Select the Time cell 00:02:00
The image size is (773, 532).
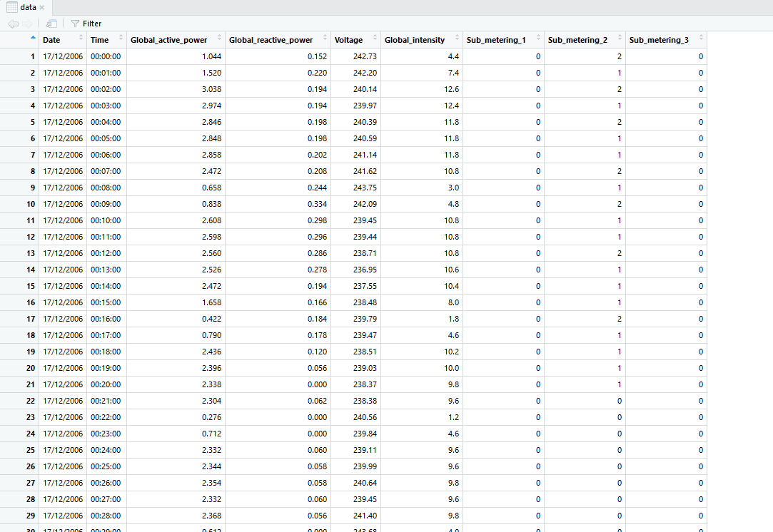106,89
